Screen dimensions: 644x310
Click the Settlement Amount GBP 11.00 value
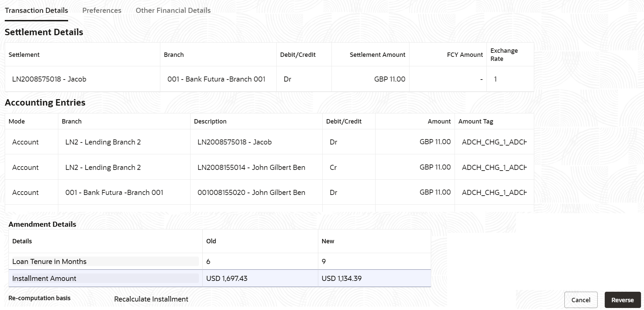click(389, 79)
